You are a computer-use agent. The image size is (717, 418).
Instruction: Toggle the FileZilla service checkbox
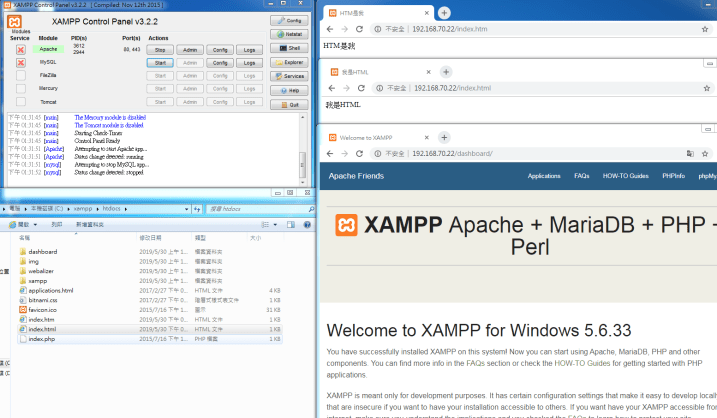click(x=20, y=75)
